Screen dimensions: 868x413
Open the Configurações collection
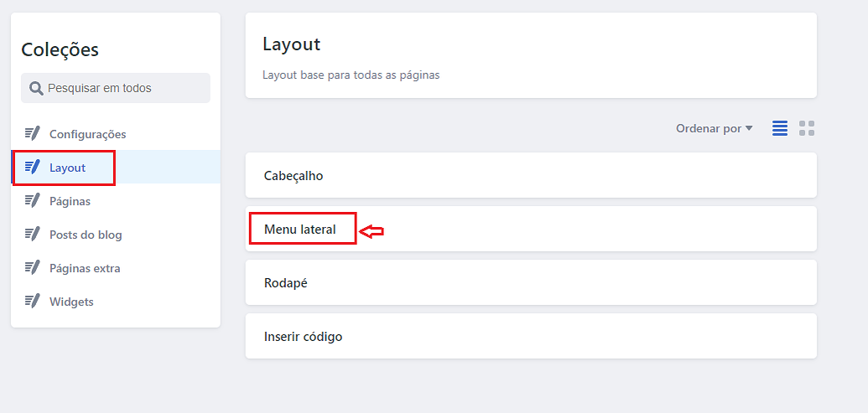pos(87,134)
